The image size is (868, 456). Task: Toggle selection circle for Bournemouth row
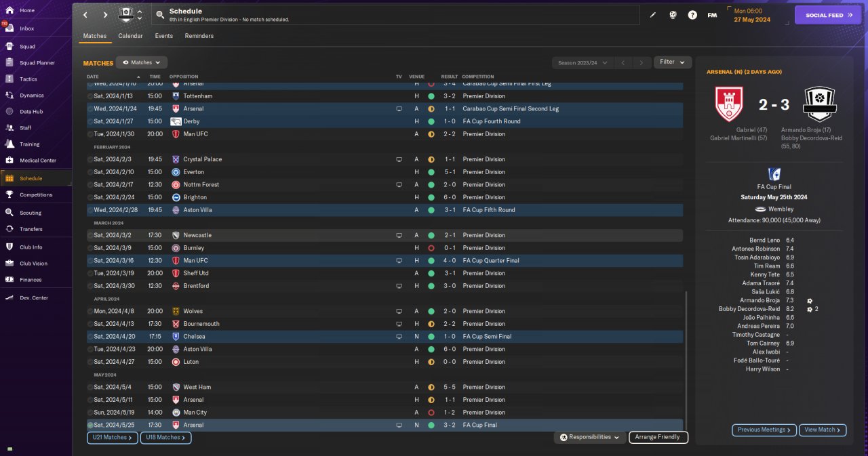point(90,325)
